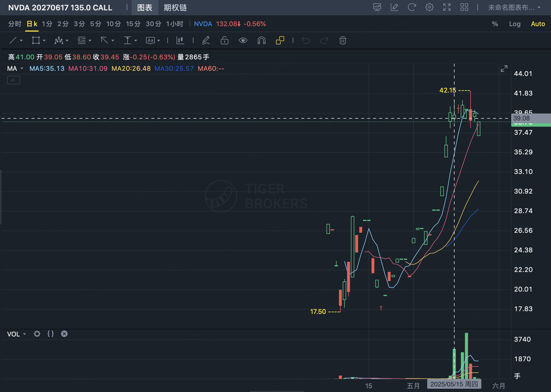Remove the VOL indicator
551x392 pixels.
coord(64,334)
